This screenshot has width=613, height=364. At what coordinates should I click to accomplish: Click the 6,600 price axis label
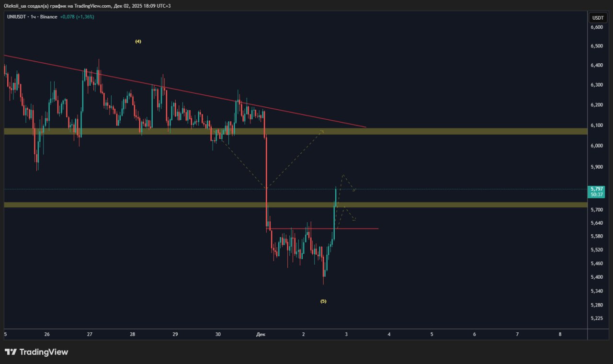[597, 28]
